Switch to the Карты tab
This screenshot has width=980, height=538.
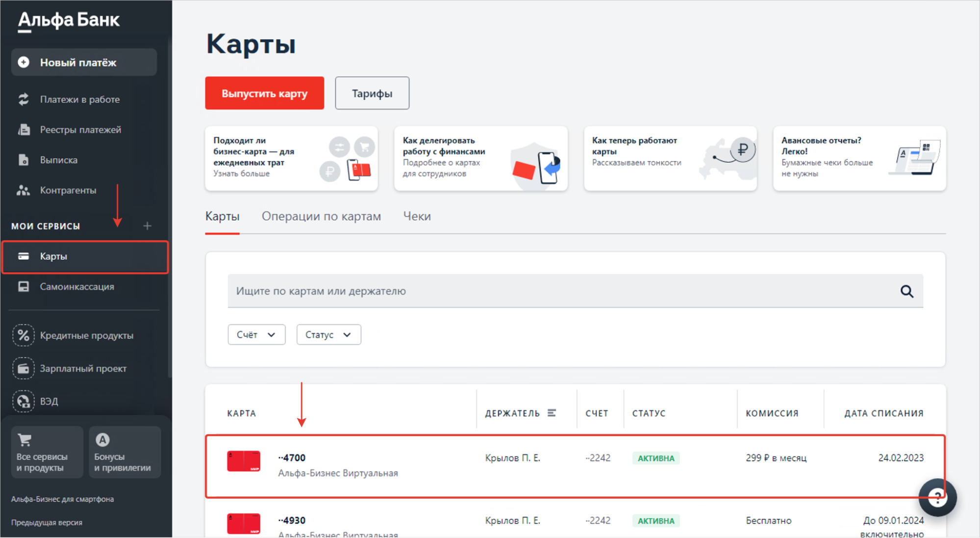click(222, 216)
